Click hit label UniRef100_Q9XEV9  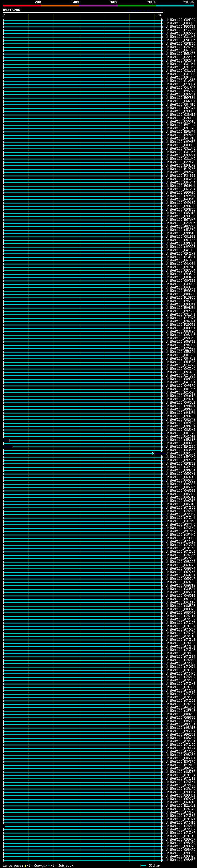point(180,453)
